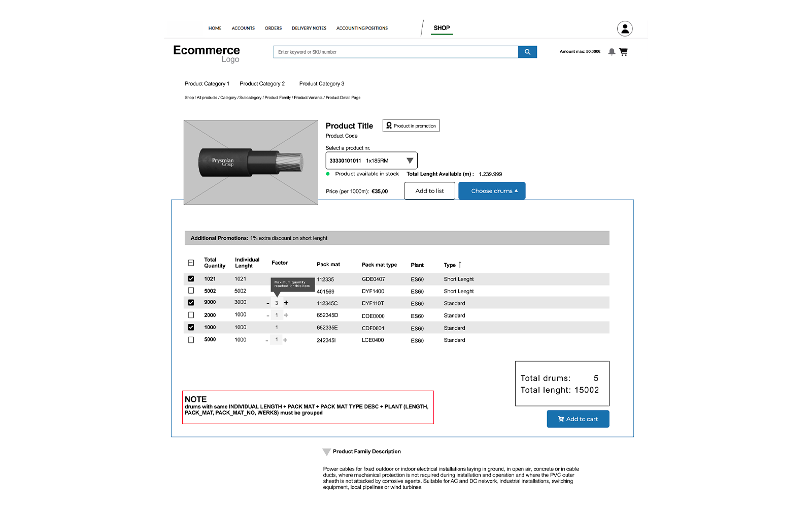The image size is (812, 508).
Task: Click the Ecommerce Logo
Action: (x=207, y=54)
